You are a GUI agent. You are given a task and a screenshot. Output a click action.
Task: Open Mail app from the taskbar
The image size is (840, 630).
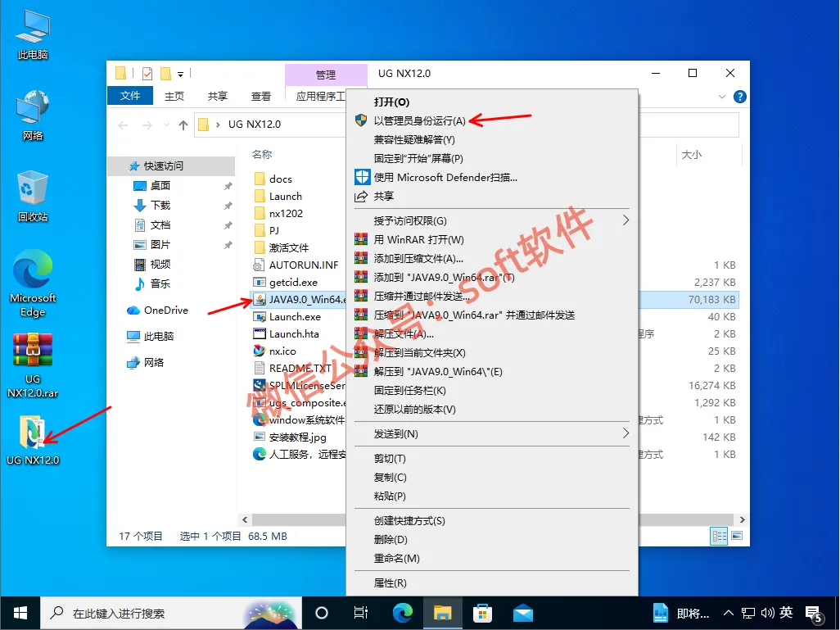523,613
